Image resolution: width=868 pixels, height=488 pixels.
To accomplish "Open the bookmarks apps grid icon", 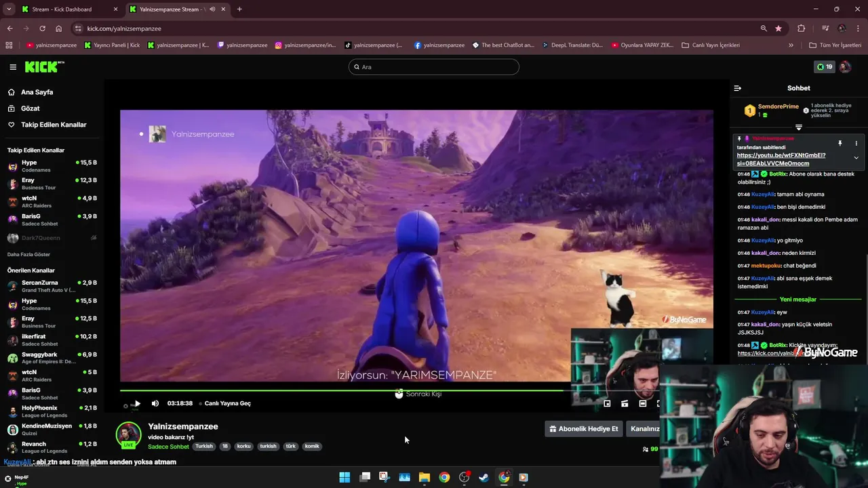I will [9, 45].
